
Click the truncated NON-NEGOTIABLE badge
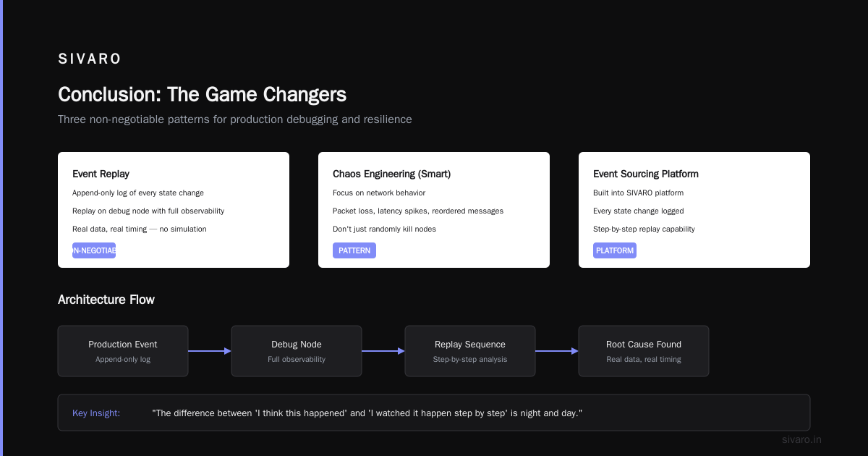(x=94, y=250)
